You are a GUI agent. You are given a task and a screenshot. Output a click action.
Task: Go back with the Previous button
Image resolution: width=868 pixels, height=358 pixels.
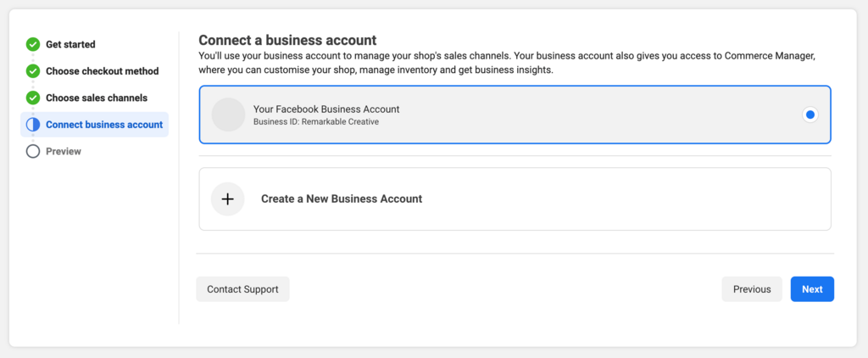coord(752,289)
